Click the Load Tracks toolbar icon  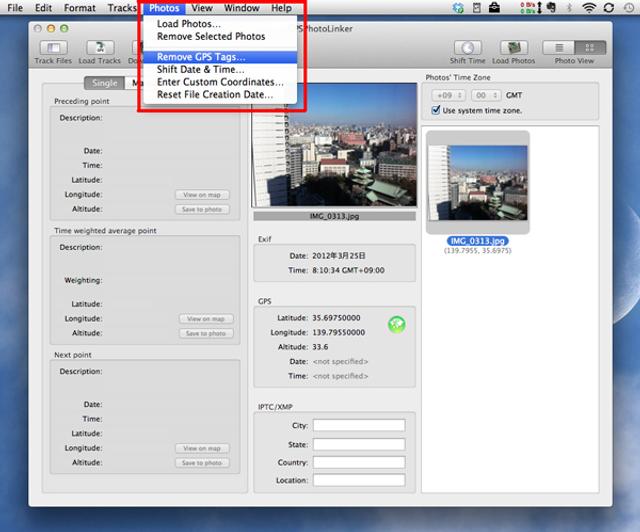point(100,48)
